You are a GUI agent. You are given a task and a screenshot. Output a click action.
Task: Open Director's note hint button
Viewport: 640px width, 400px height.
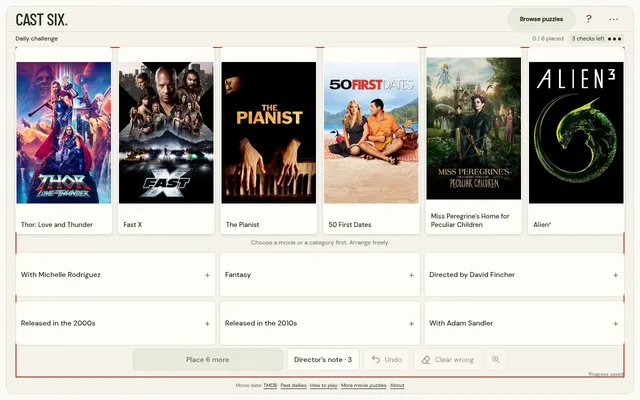click(x=323, y=360)
